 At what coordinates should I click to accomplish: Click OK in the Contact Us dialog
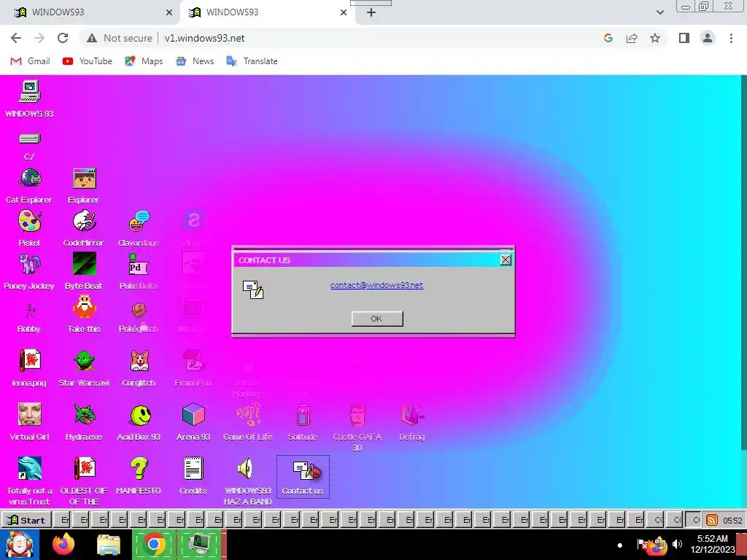(377, 319)
